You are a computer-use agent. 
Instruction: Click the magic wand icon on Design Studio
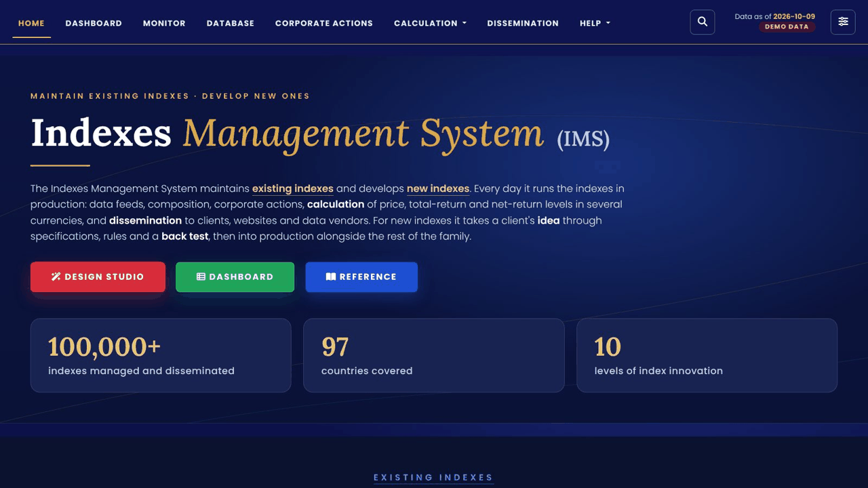click(x=56, y=277)
